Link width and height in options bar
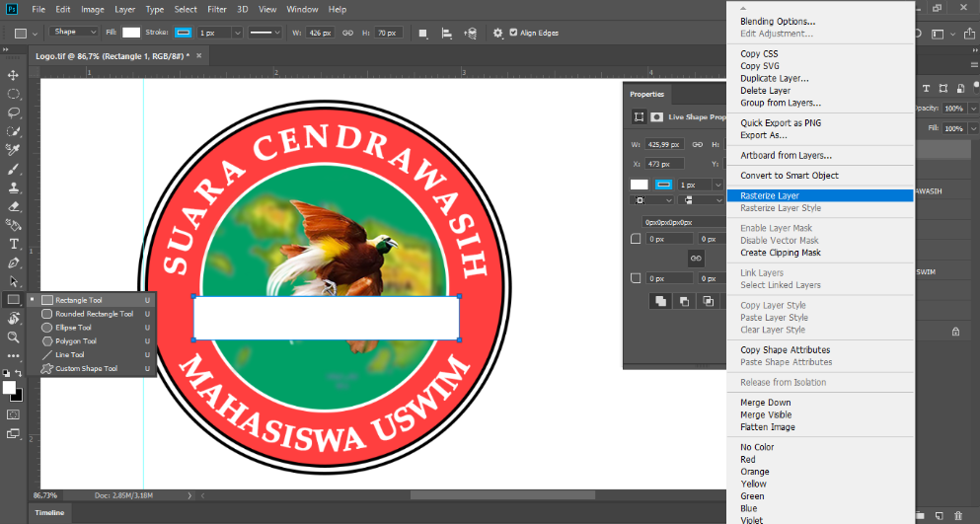980x524 pixels. pyautogui.click(x=347, y=34)
